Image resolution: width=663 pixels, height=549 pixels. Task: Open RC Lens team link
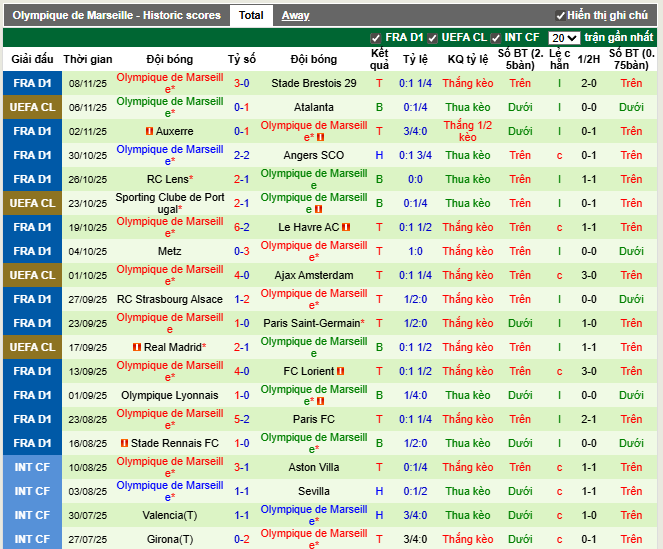167,179
